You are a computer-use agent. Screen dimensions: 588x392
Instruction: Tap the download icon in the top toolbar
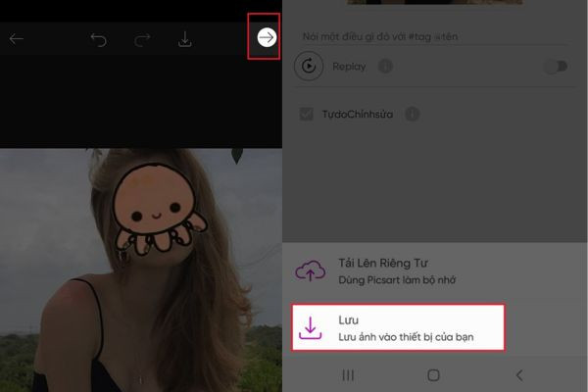[x=185, y=39]
